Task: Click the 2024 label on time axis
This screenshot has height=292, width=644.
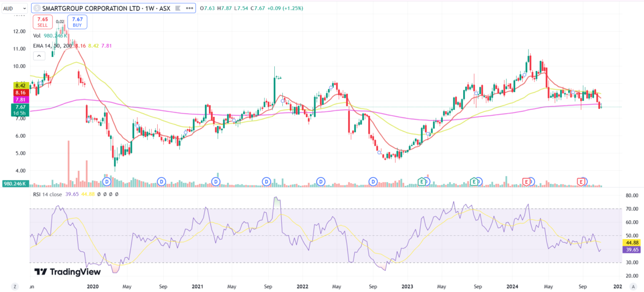Action: tap(511, 287)
